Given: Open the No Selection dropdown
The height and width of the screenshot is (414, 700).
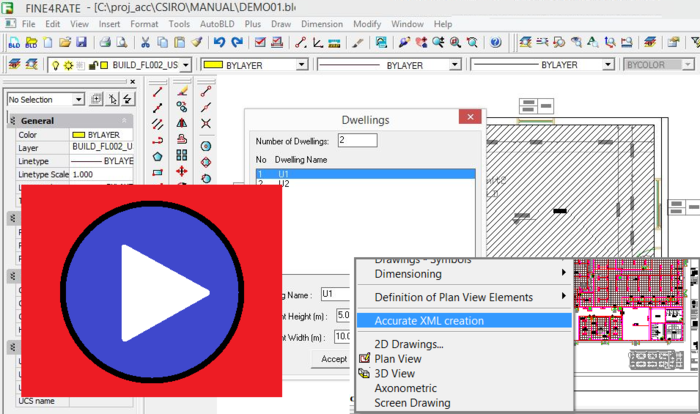Looking at the screenshot, I should click(78, 99).
